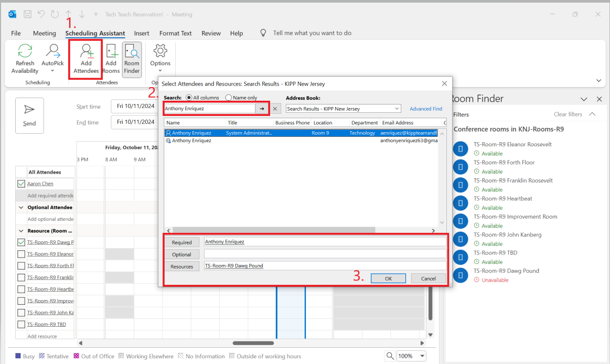Click the Refresh Availability icon

25,51
